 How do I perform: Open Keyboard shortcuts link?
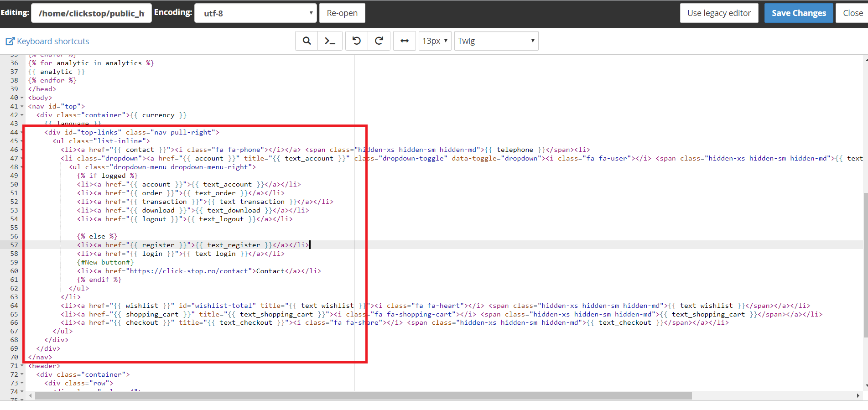[x=47, y=42]
